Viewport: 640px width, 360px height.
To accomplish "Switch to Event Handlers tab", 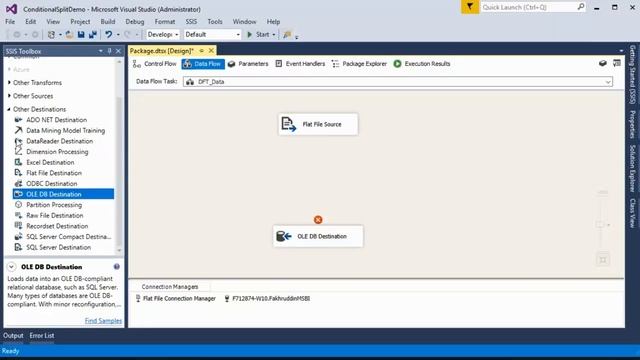I will (x=300, y=64).
